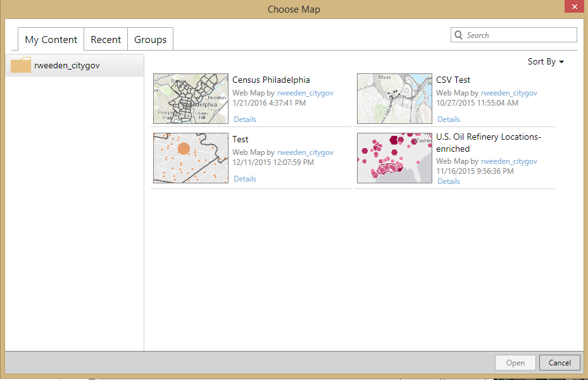
Task: Select the U.S. Oil Refinery Locations thumbnail
Action: (394, 158)
